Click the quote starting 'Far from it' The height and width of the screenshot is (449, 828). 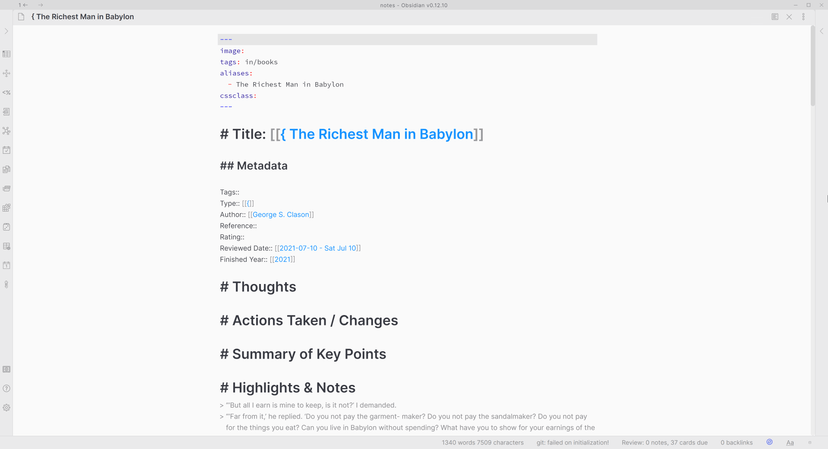click(x=407, y=422)
